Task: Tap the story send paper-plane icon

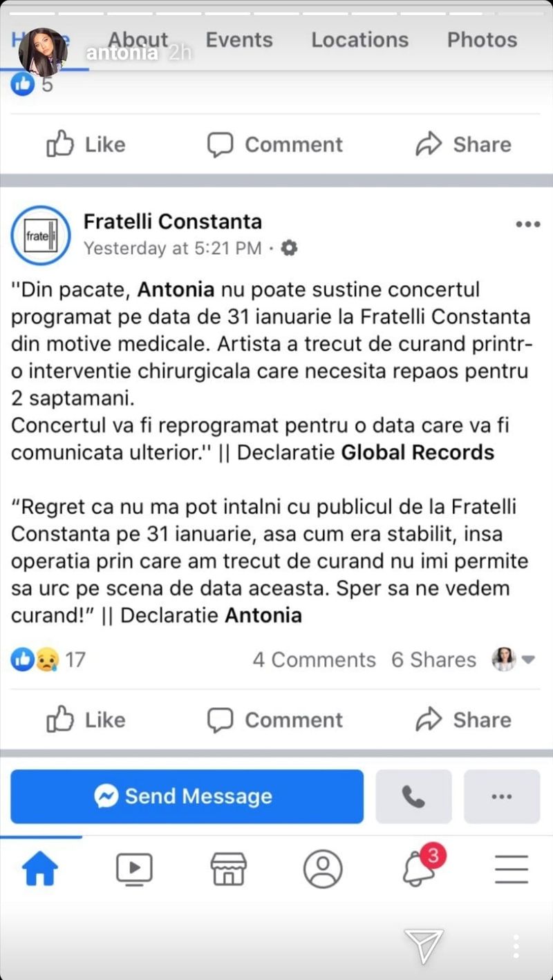Action: [x=424, y=945]
